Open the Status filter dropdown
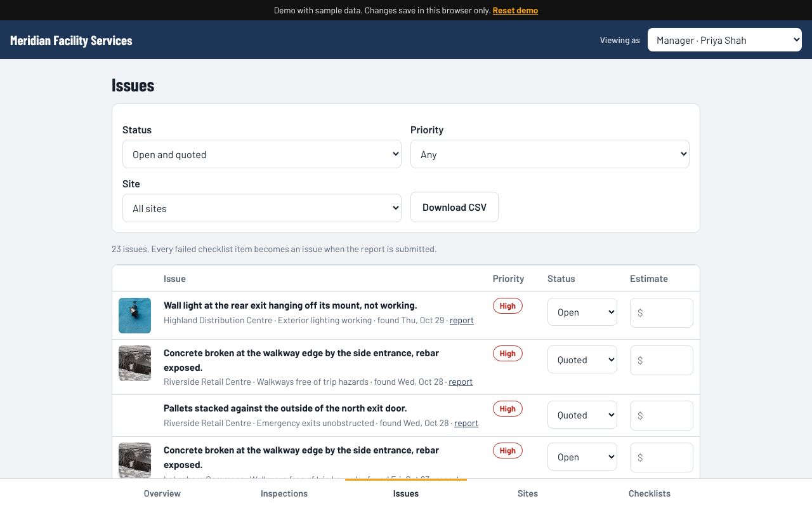 pyautogui.click(x=262, y=154)
